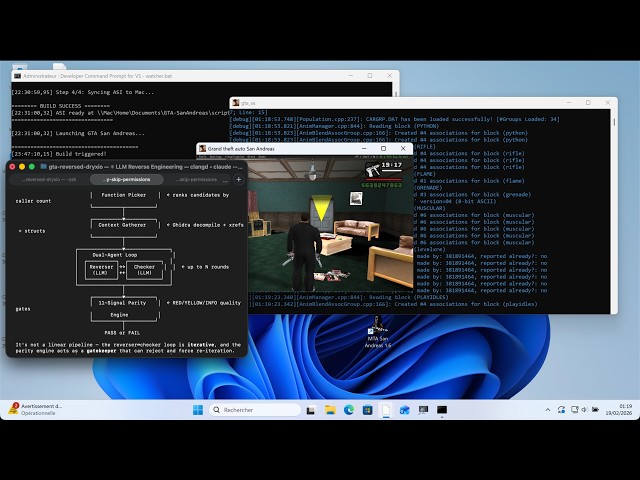Click the CARGRP.DAT loaded debug line in console

pyautogui.click(x=394, y=119)
